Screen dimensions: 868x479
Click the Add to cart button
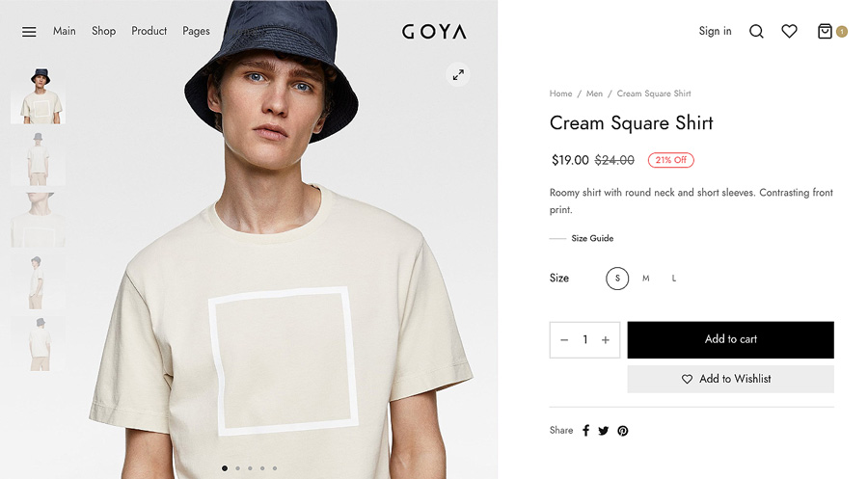730,339
